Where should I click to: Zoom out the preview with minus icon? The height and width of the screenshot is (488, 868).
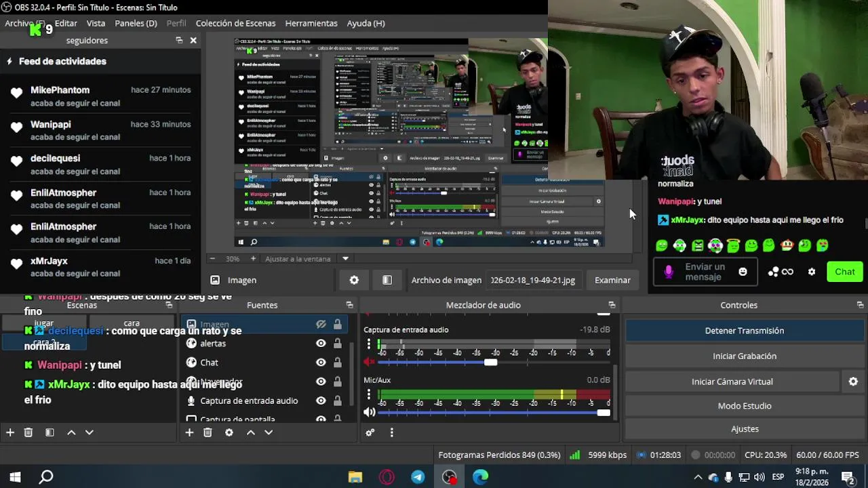point(212,259)
